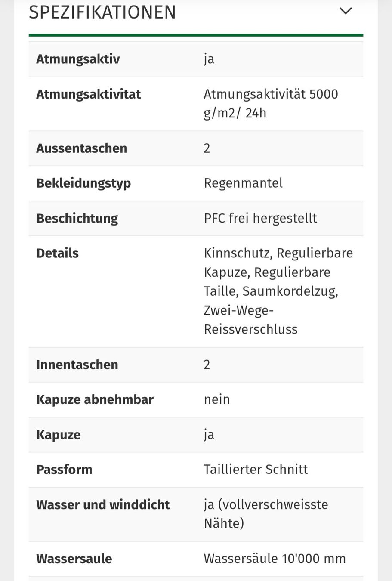This screenshot has height=581, width=392.
Task: Select the Bekleidungstyp label
Action: coord(83,183)
